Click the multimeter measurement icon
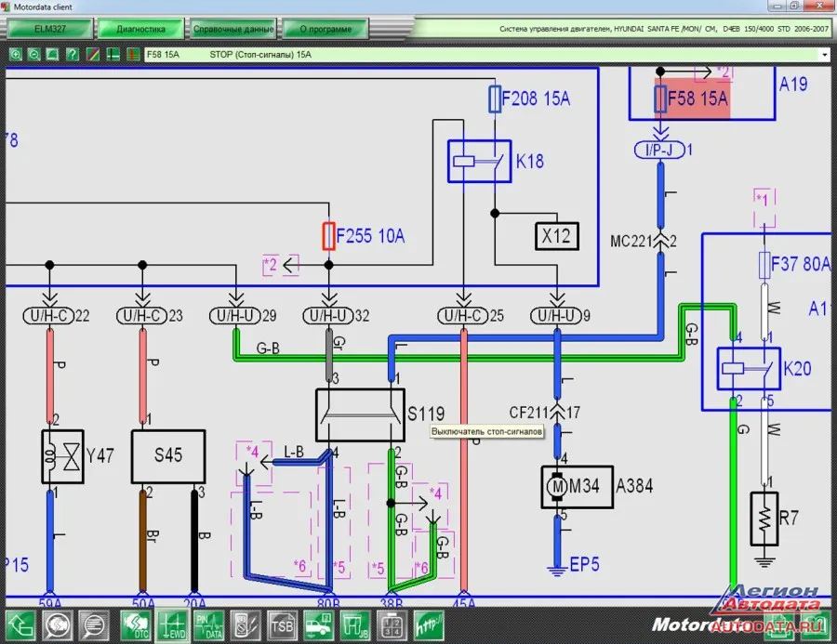 point(246,624)
